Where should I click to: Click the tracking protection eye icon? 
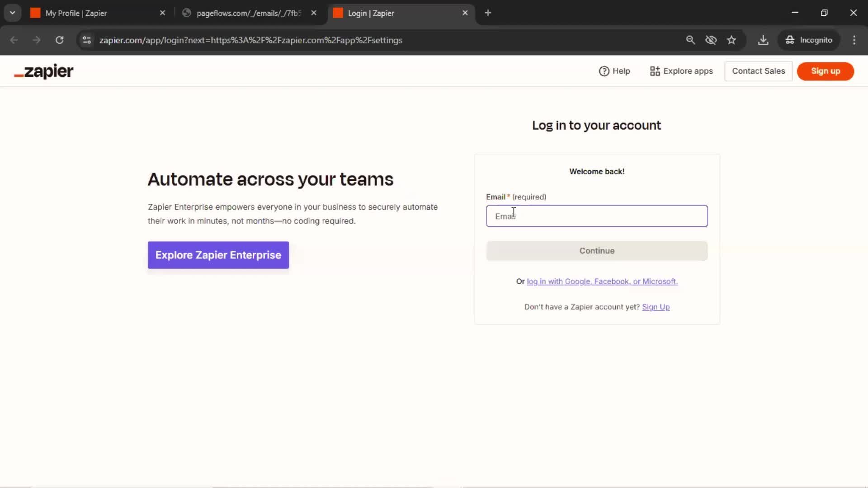711,40
